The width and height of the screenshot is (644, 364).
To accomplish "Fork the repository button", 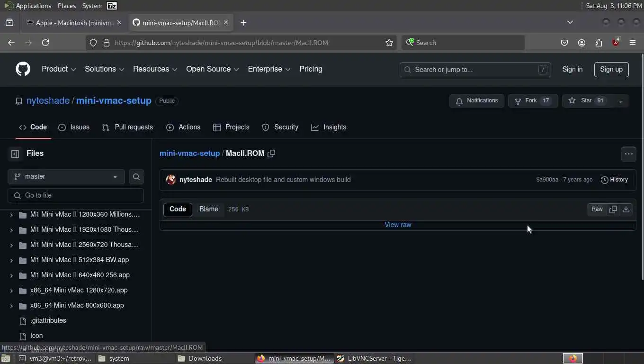I will (533, 101).
